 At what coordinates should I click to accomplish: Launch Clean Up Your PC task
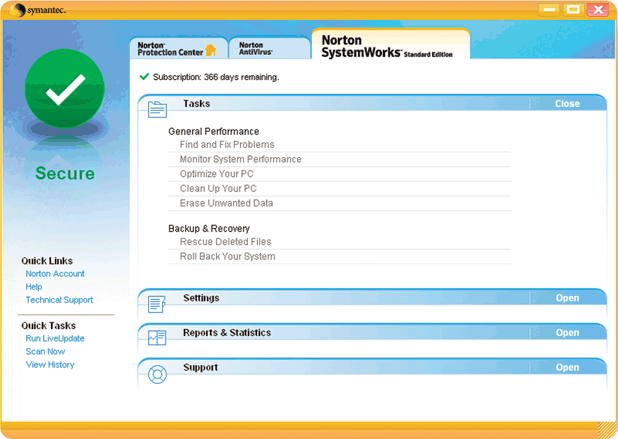tap(218, 188)
